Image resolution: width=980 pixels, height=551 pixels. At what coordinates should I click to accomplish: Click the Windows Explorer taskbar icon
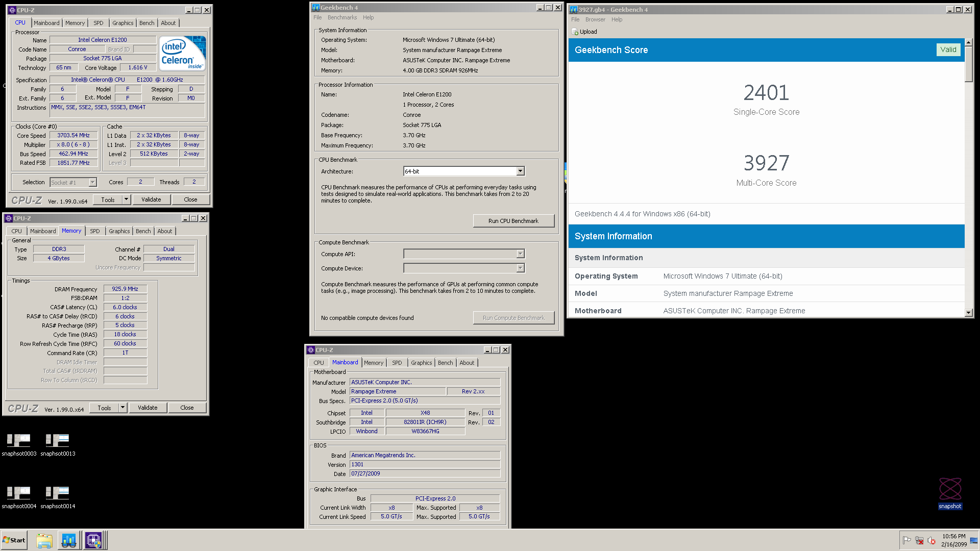point(44,540)
